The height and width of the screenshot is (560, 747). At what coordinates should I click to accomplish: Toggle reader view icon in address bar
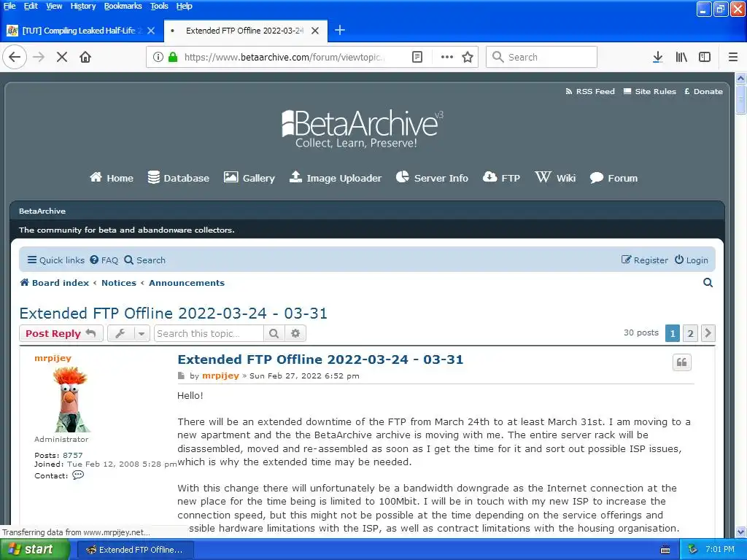pyautogui.click(x=417, y=57)
